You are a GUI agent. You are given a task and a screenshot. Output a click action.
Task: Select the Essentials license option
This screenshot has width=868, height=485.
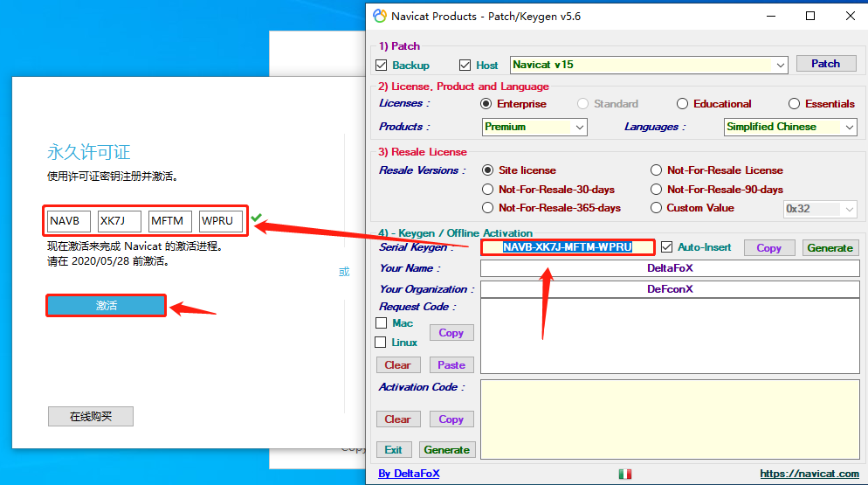pyautogui.click(x=794, y=104)
